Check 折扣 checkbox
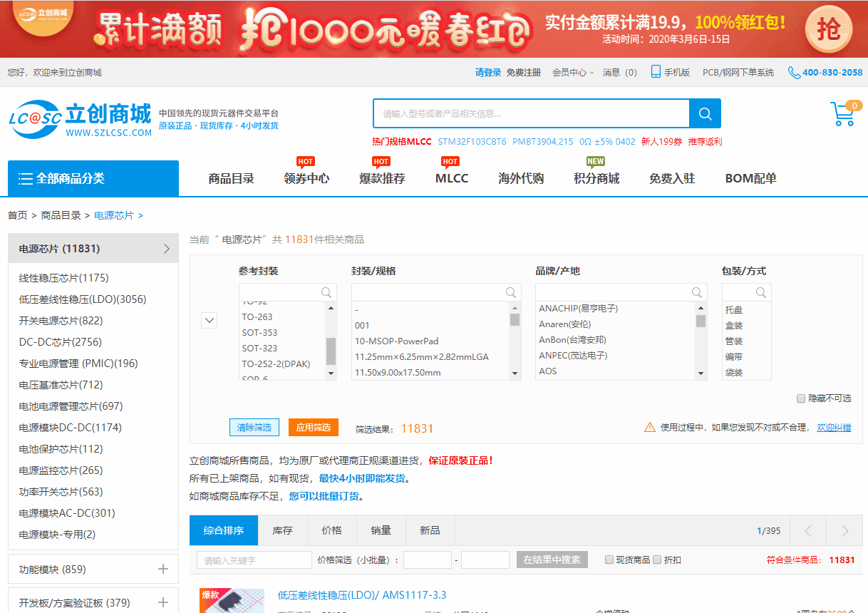This screenshot has width=868, height=613. click(657, 560)
